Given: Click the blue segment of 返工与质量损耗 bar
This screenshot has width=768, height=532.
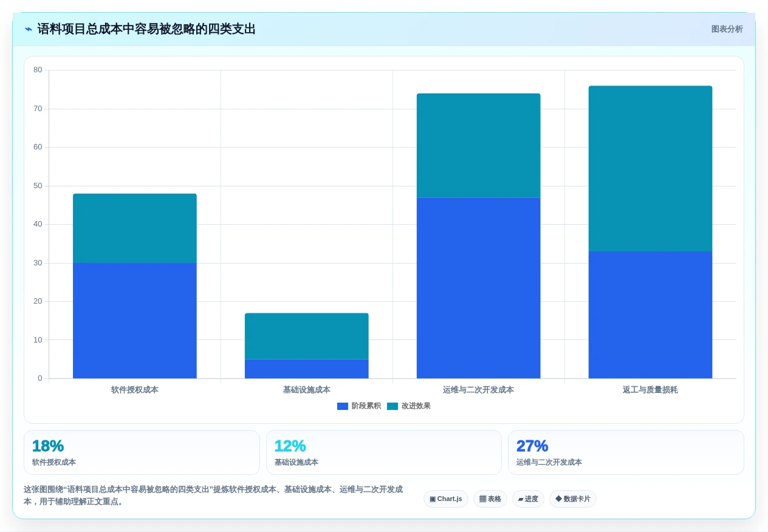Looking at the screenshot, I should pyautogui.click(x=651, y=315).
